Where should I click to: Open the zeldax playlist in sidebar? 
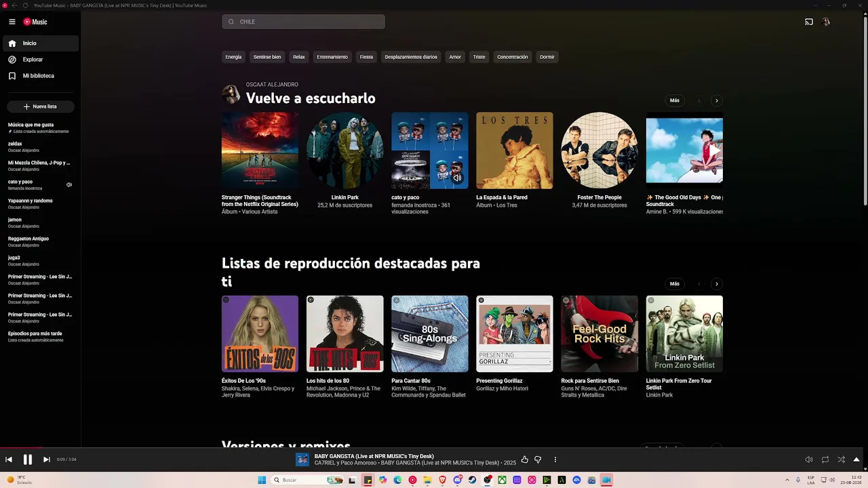click(x=41, y=146)
